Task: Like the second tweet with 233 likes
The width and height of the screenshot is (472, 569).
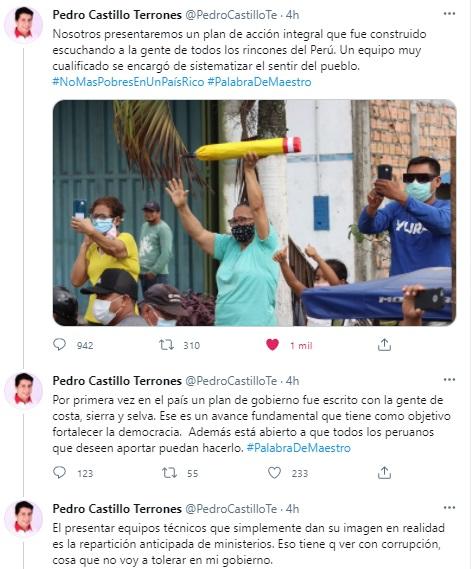Action: point(274,472)
